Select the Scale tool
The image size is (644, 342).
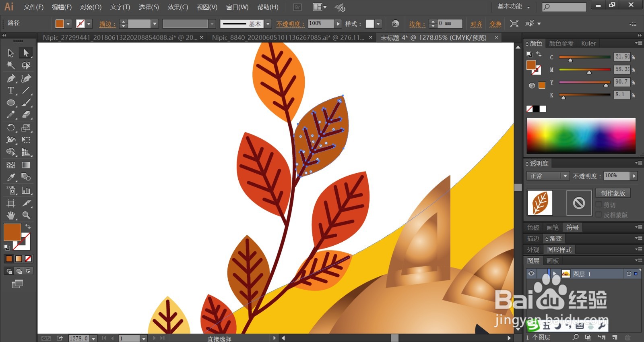(26, 128)
